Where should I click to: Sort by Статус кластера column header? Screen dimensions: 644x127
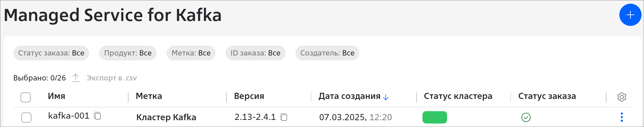[x=458, y=96]
